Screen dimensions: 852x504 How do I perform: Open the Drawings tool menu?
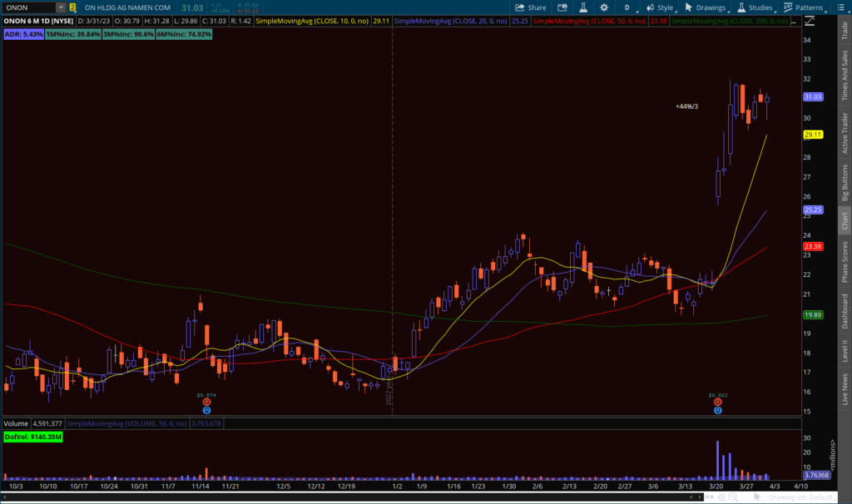point(706,7)
